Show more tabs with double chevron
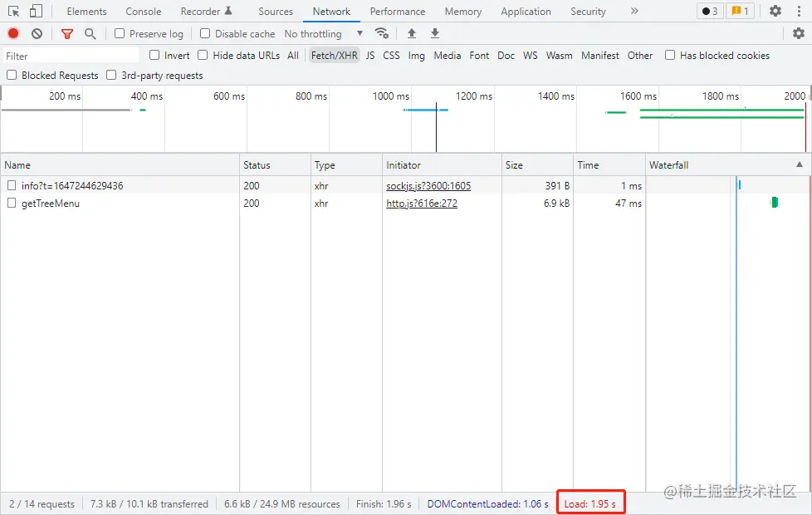The width and height of the screenshot is (812, 515). coord(634,11)
